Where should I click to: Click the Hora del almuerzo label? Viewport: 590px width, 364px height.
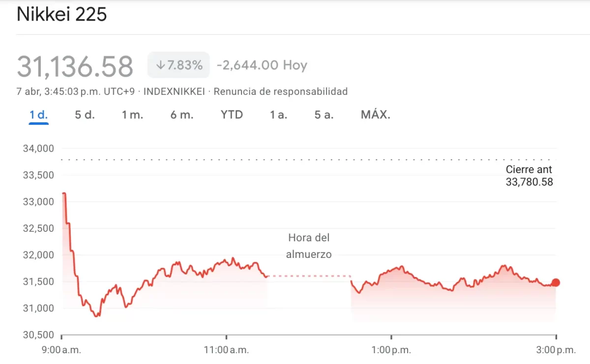click(309, 246)
